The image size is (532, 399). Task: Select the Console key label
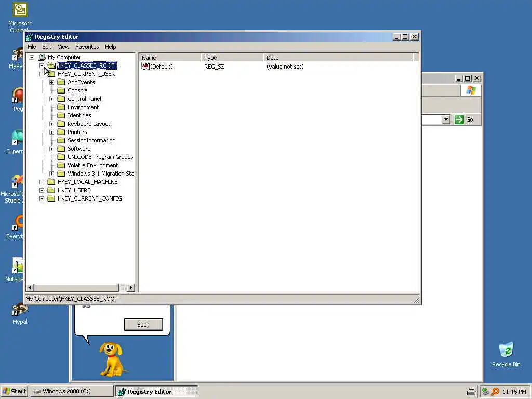pyautogui.click(x=77, y=90)
